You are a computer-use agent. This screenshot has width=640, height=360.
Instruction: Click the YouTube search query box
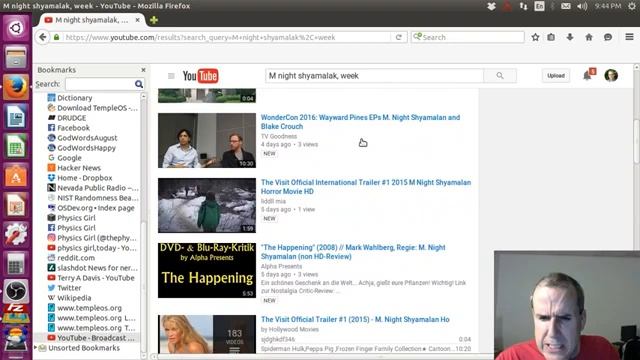[374, 76]
